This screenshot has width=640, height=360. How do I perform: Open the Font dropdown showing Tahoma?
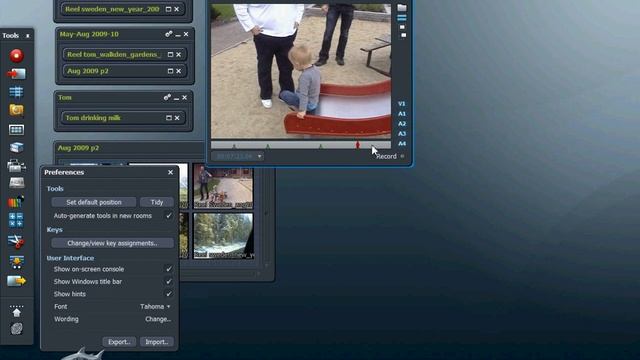point(155,307)
